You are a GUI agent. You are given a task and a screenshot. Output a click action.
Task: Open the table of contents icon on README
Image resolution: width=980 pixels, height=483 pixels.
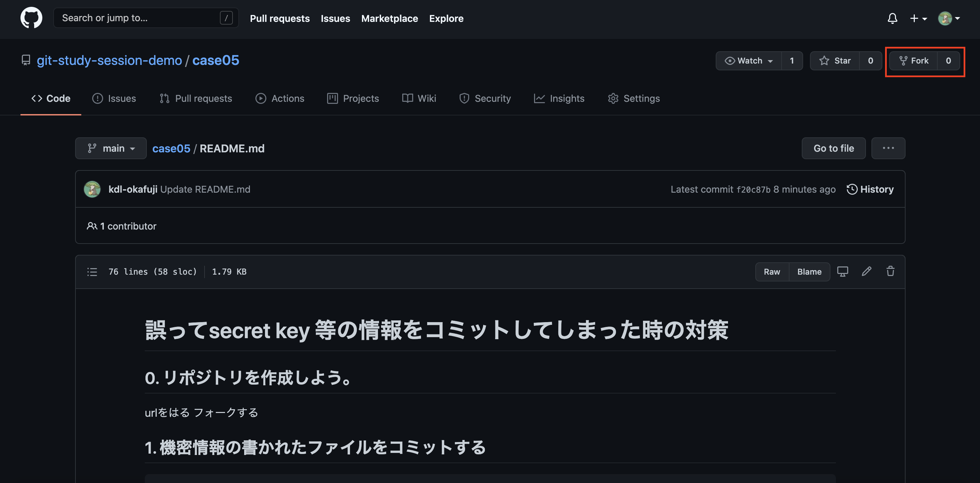[92, 272]
